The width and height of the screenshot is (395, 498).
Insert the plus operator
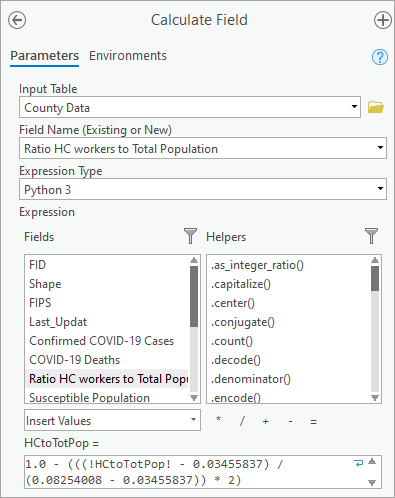click(265, 421)
